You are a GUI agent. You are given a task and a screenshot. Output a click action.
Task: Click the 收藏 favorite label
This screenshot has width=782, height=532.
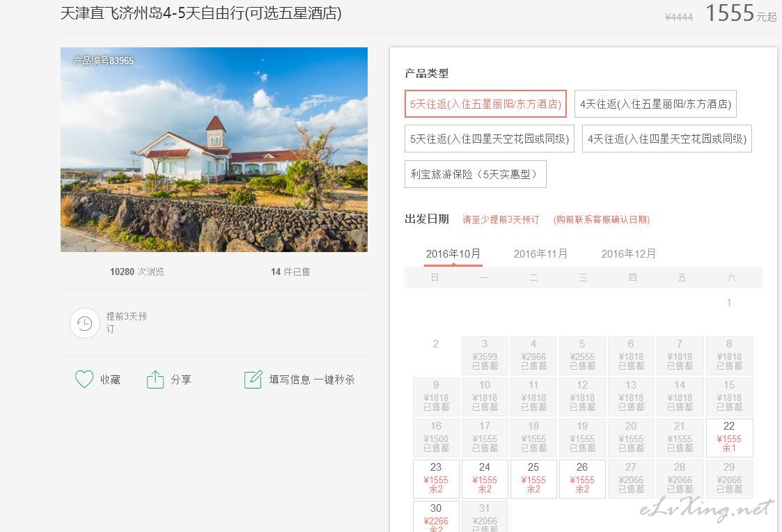pos(110,380)
